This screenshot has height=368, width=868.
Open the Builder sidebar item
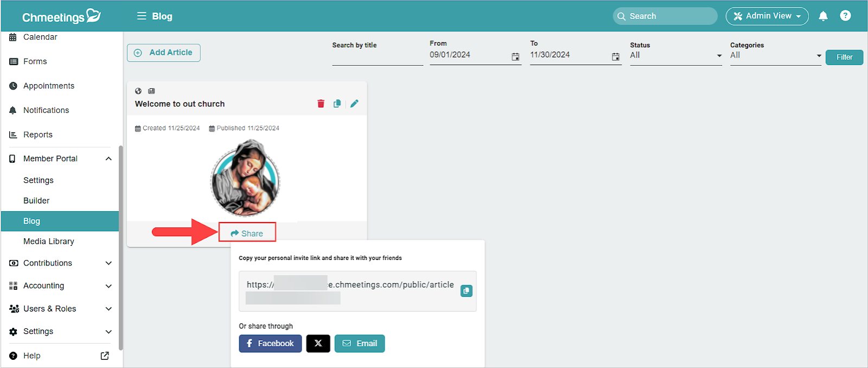[36, 201]
